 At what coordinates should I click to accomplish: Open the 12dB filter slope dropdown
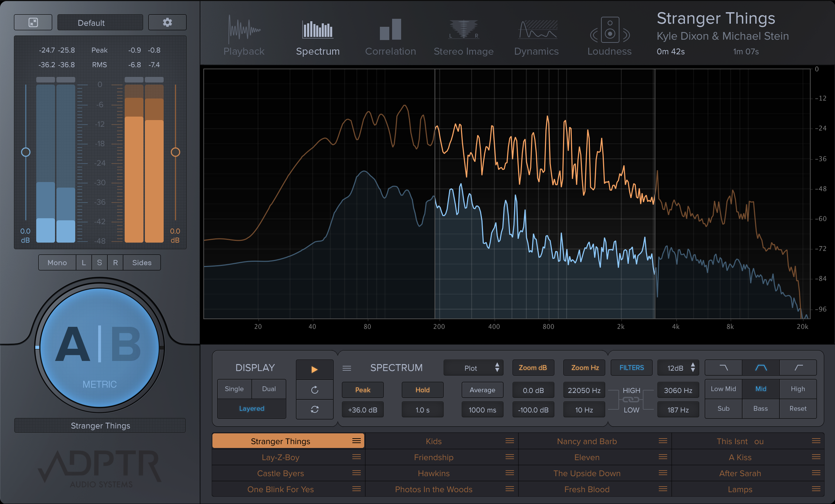[x=678, y=368]
